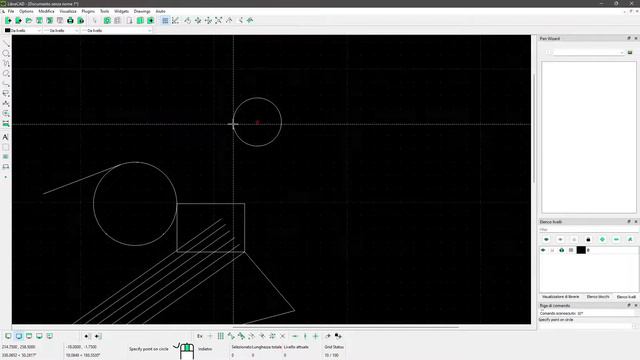Click the Save icon in toolbar

pos(39,20)
